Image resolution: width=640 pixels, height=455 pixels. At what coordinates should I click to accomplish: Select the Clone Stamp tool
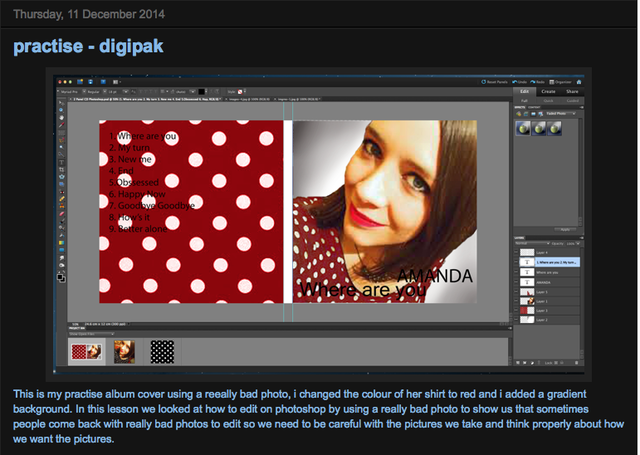pyautogui.click(x=62, y=206)
